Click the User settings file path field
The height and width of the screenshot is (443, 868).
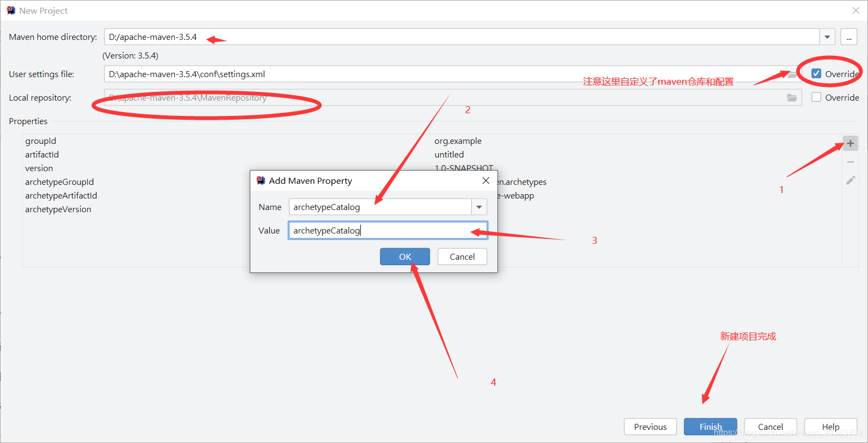point(453,74)
